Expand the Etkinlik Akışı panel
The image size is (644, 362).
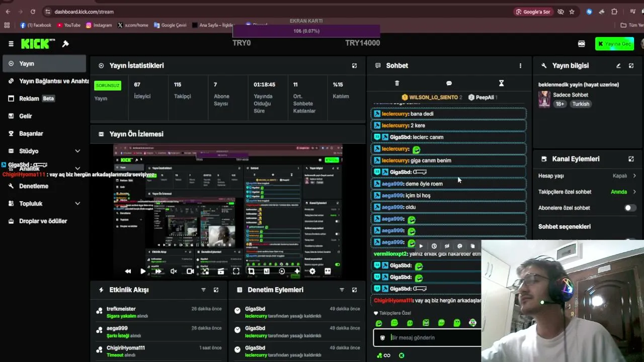216,290
